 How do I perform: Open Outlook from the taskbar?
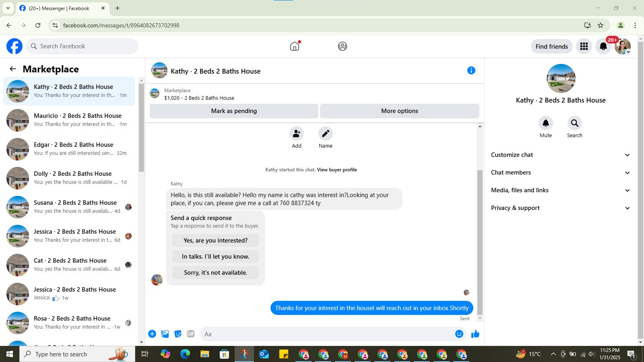[264, 354]
